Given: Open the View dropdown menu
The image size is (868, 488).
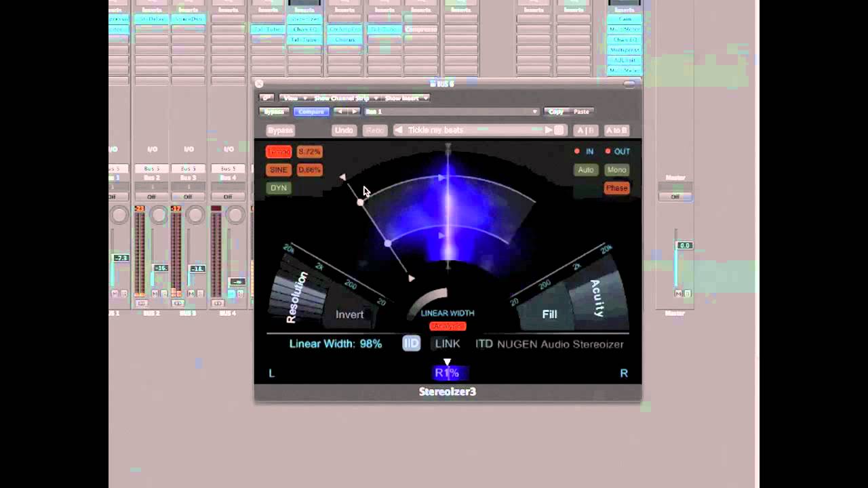Looking at the screenshot, I should [x=294, y=98].
